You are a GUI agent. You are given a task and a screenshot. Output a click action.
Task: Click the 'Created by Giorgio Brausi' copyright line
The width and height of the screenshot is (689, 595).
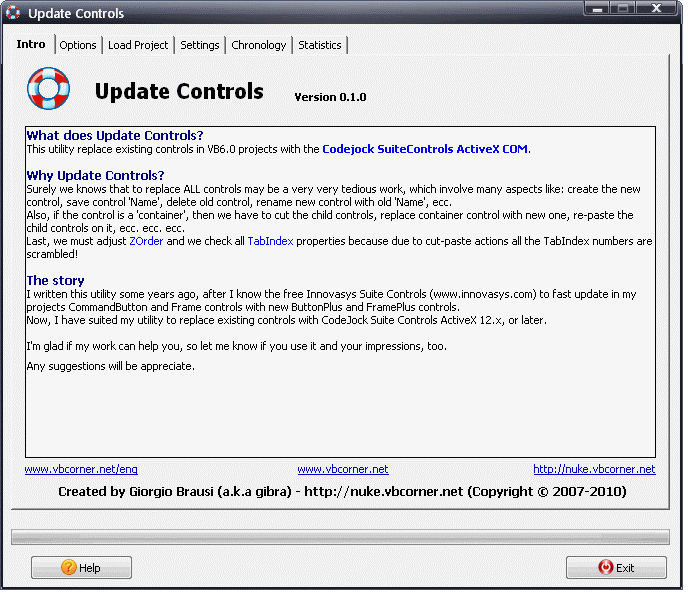click(342, 491)
